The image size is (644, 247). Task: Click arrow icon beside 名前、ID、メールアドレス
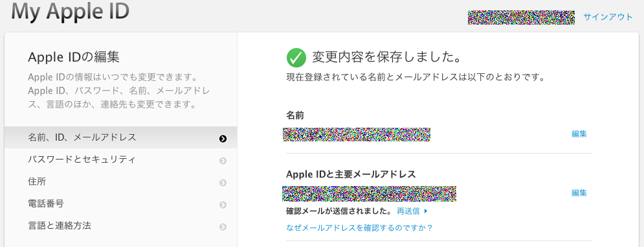pyautogui.click(x=223, y=139)
